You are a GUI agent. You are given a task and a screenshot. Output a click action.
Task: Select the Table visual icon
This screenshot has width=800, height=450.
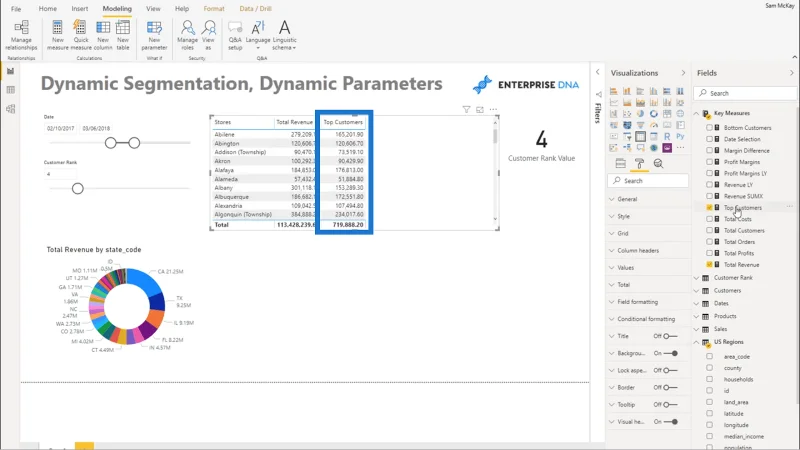[640, 136]
